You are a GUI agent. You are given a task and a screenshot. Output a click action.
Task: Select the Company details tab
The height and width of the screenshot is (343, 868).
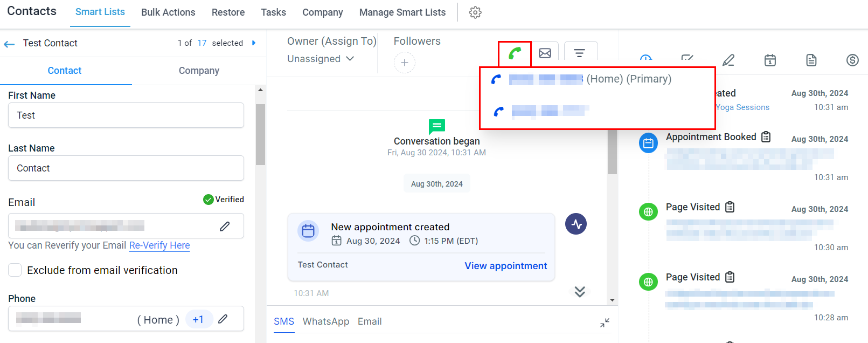coord(199,71)
